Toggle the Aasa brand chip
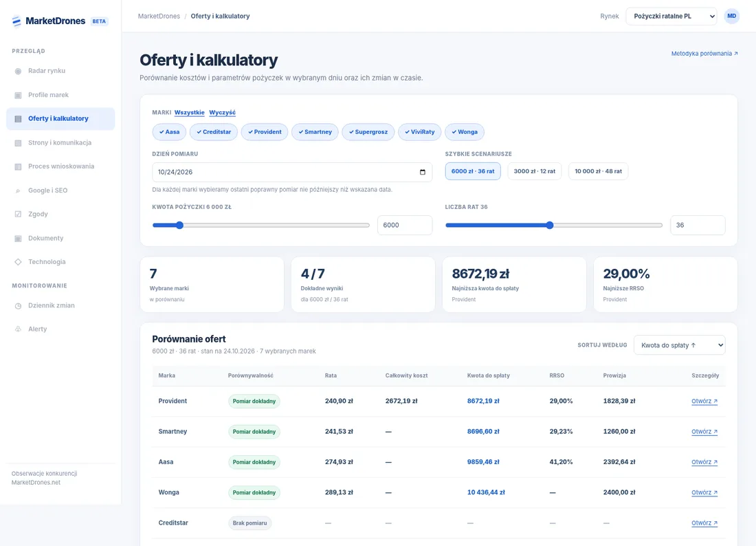 pyautogui.click(x=169, y=132)
